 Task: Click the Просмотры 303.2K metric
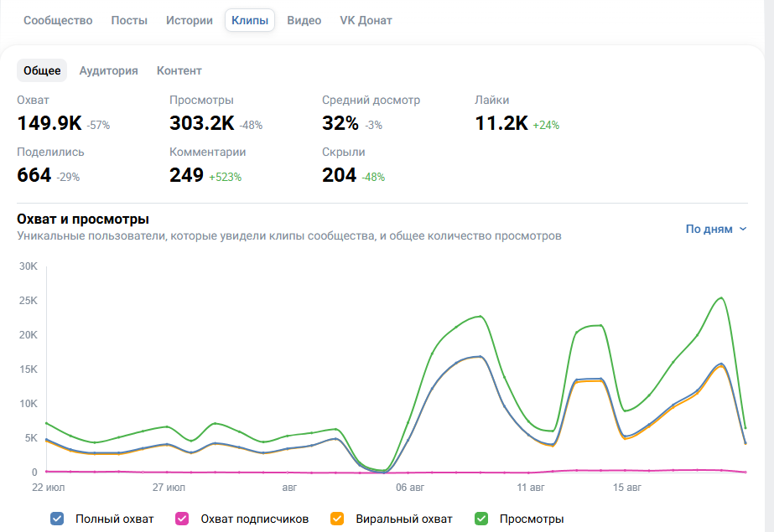coord(216,114)
